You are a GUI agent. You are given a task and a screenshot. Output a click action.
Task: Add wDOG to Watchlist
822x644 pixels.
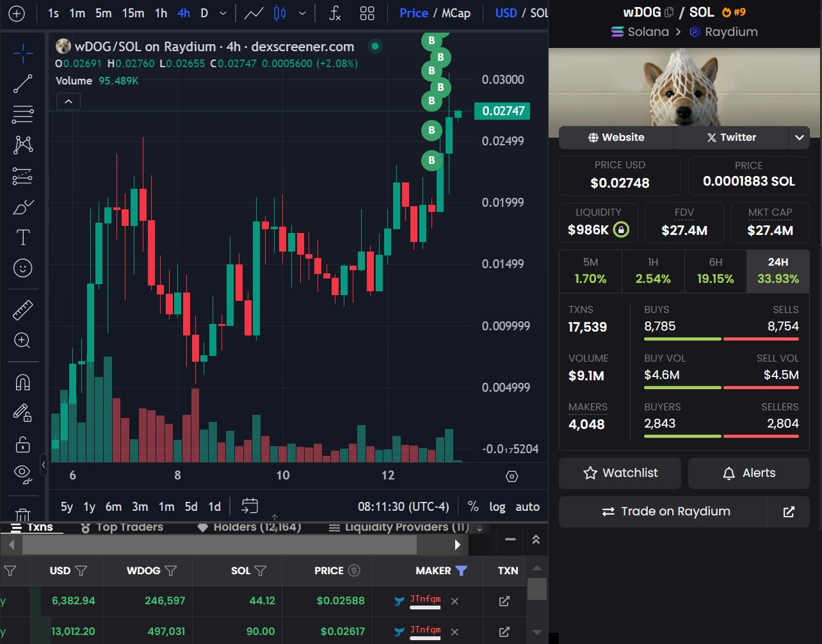620,473
